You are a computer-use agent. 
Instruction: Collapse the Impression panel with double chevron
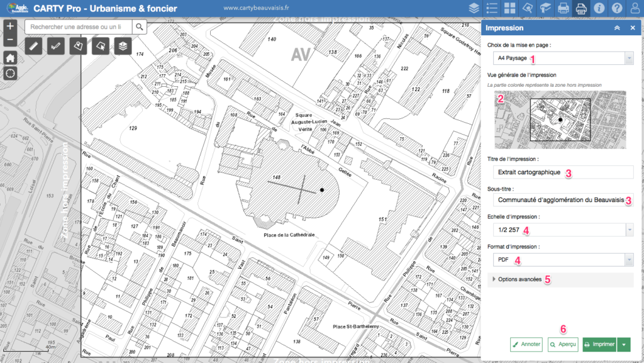(x=617, y=28)
